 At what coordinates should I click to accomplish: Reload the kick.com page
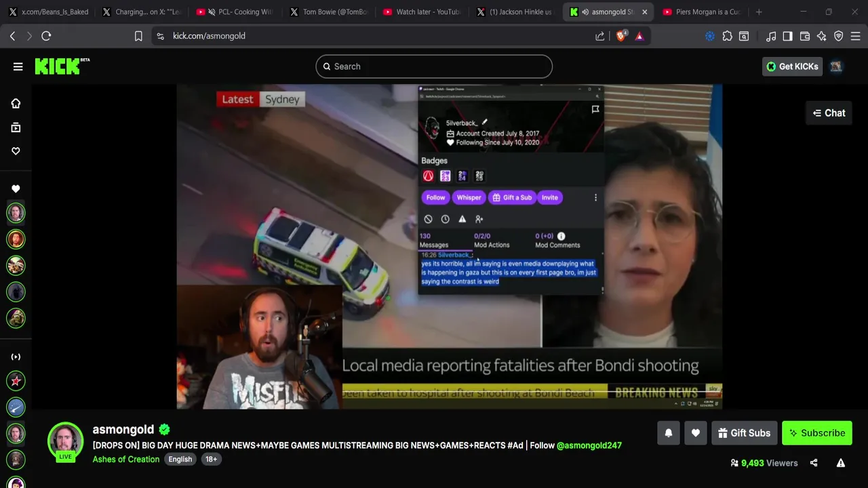tap(46, 36)
